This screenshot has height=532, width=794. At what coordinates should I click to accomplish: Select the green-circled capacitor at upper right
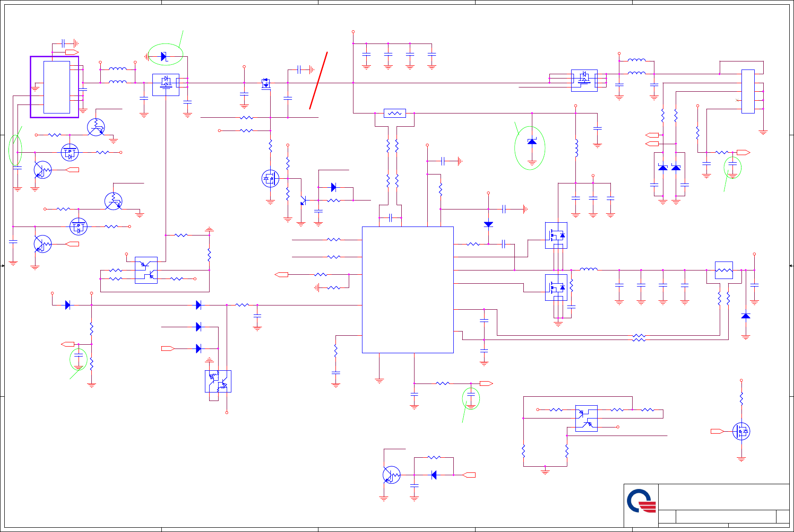tap(732, 163)
